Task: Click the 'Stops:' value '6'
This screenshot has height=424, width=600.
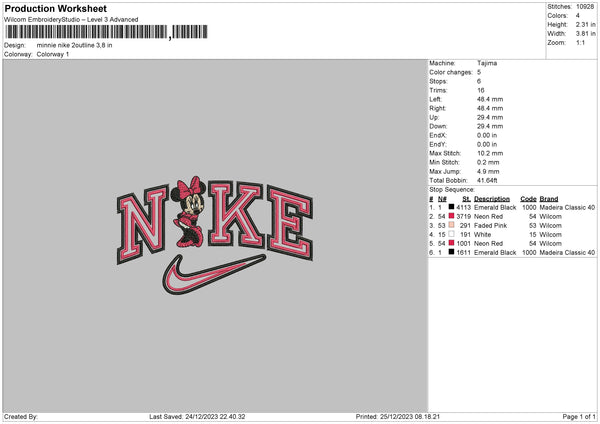Action: (479, 81)
